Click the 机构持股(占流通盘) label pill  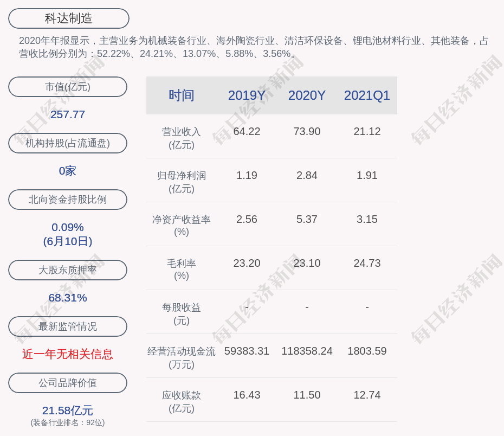[68, 143]
